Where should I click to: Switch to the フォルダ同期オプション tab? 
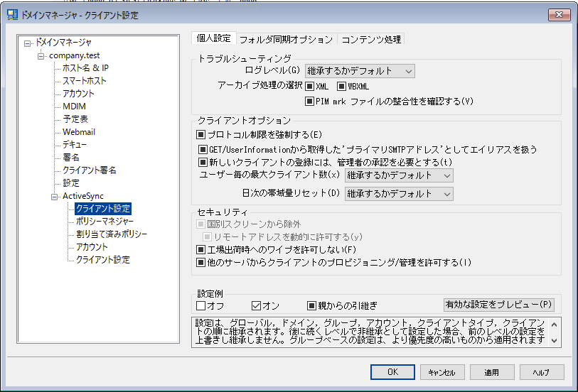click(x=285, y=39)
